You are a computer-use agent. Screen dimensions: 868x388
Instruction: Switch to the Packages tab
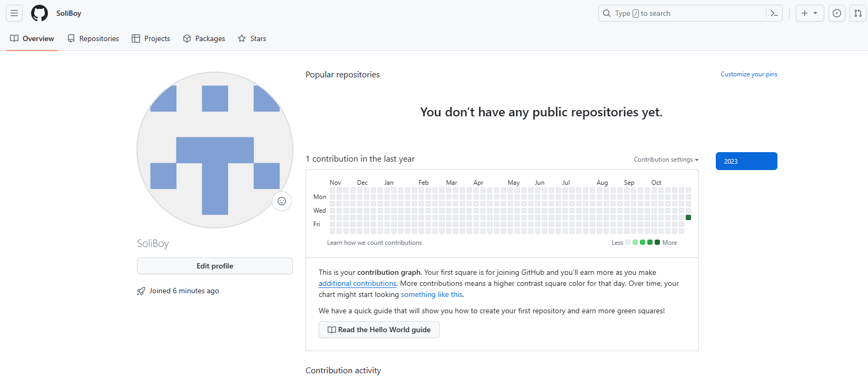[204, 38]
